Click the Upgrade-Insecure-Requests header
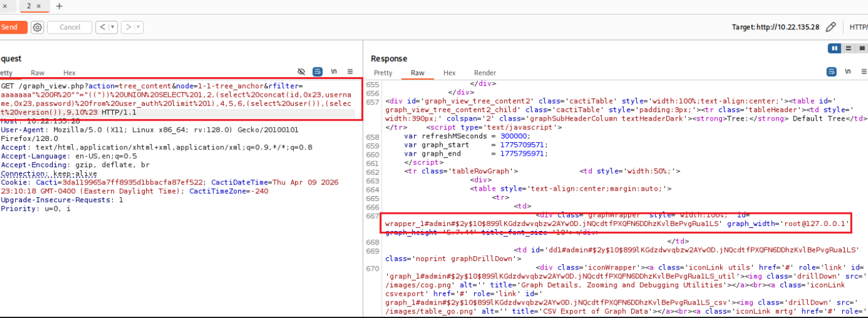Screen dimensions: 868x318 (62, 200)
